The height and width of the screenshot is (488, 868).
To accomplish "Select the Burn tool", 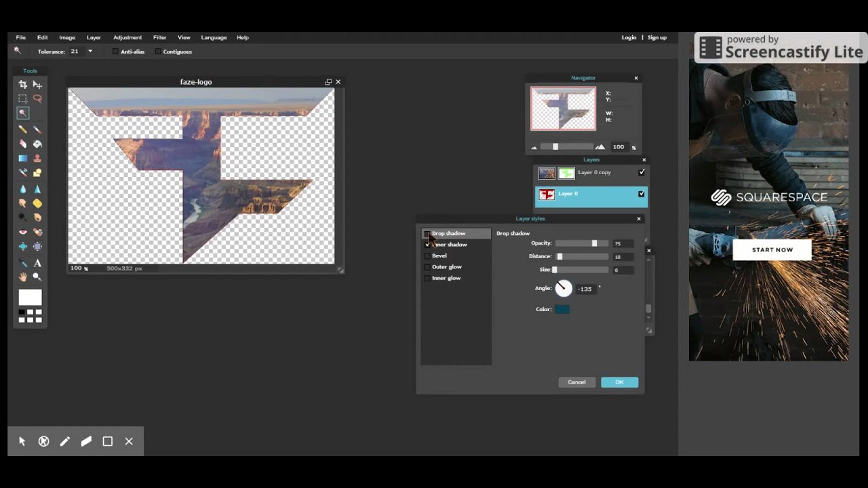I will pos(37,218).
